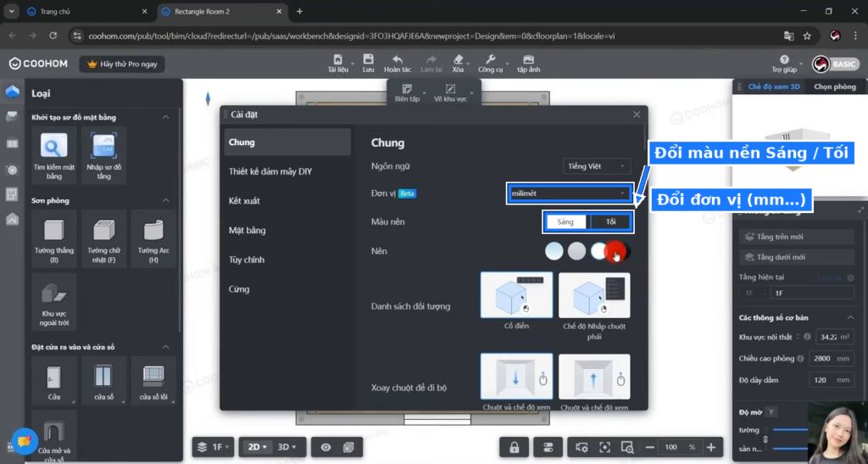This screenshot has height=464, width=868.
Task: Switch to the Trang chủ browser tab
Action: [87, 11]
